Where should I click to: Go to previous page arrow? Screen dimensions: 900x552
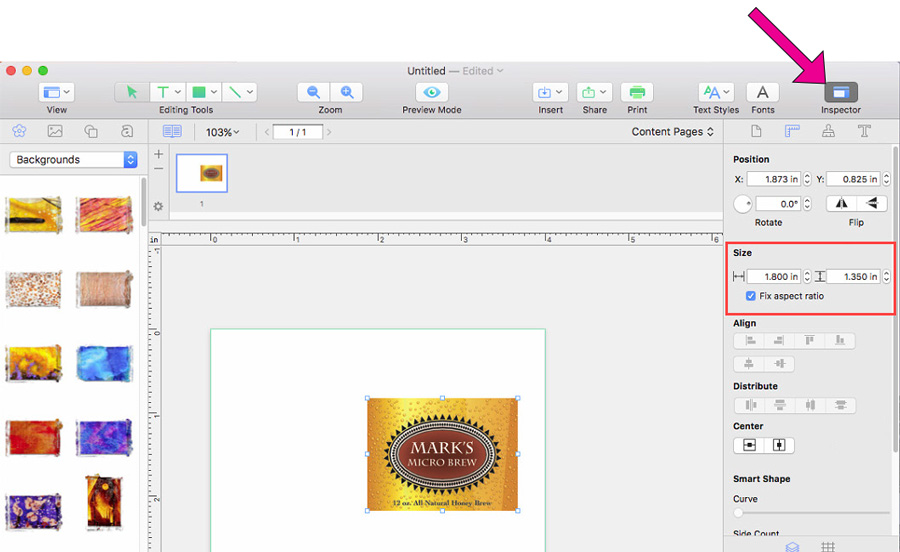click(x=267, y=133)
